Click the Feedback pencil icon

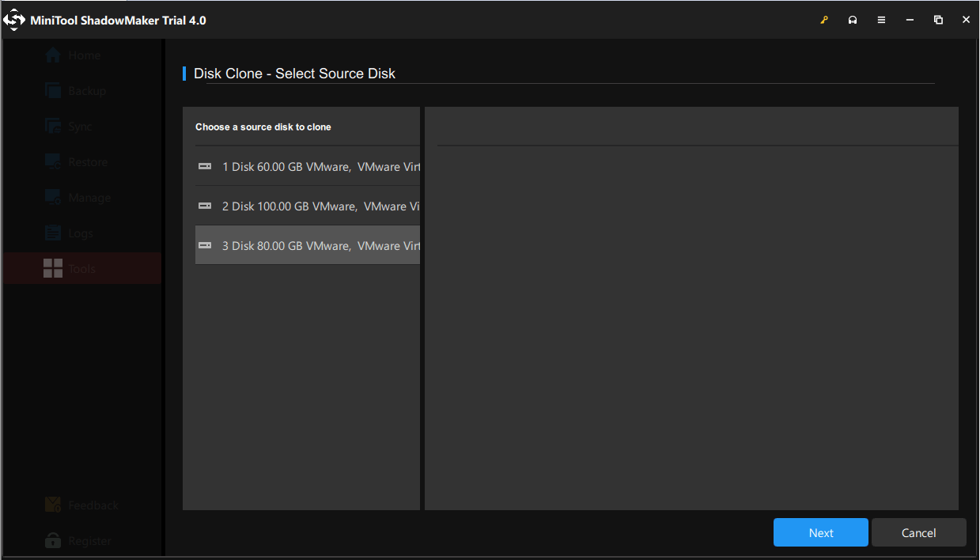point(52,505)
